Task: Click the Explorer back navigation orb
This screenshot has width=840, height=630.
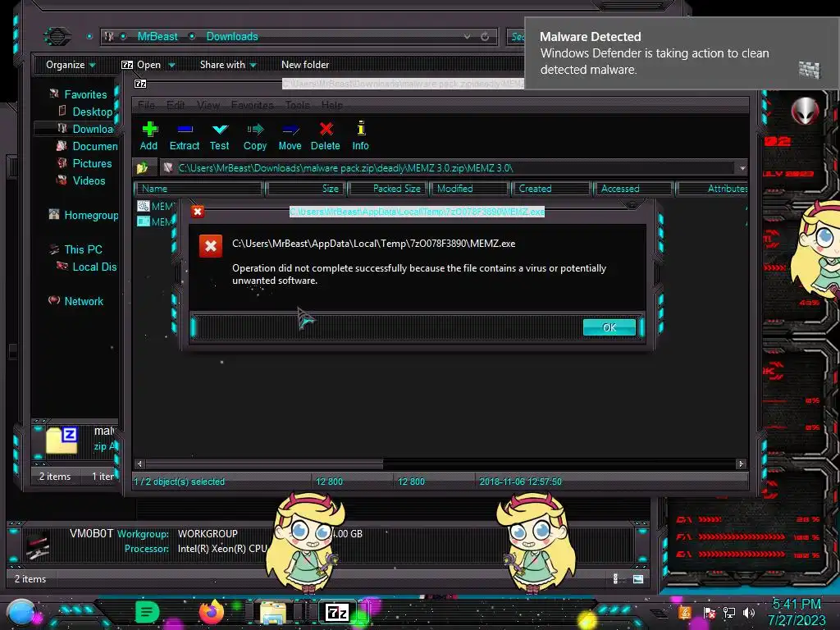Action: 57,36
